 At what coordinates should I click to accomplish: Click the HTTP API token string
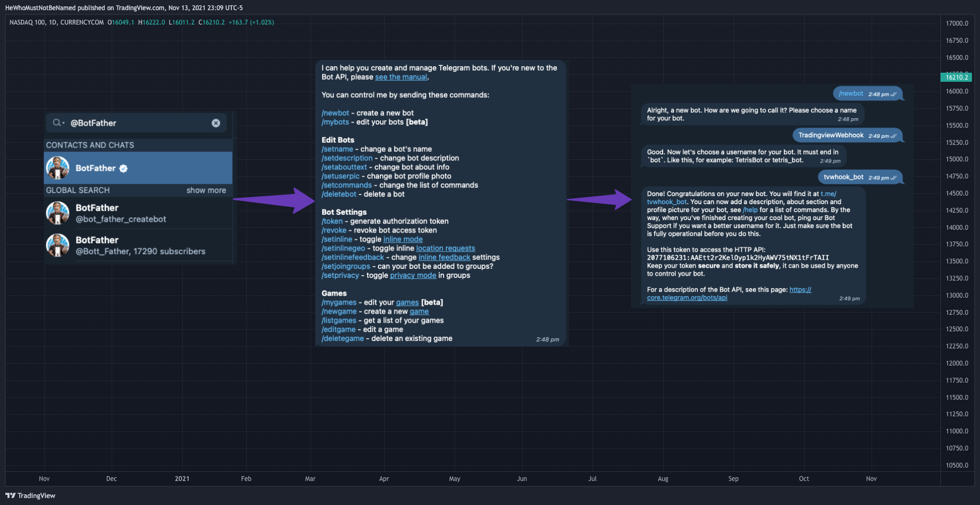(738, 258)
